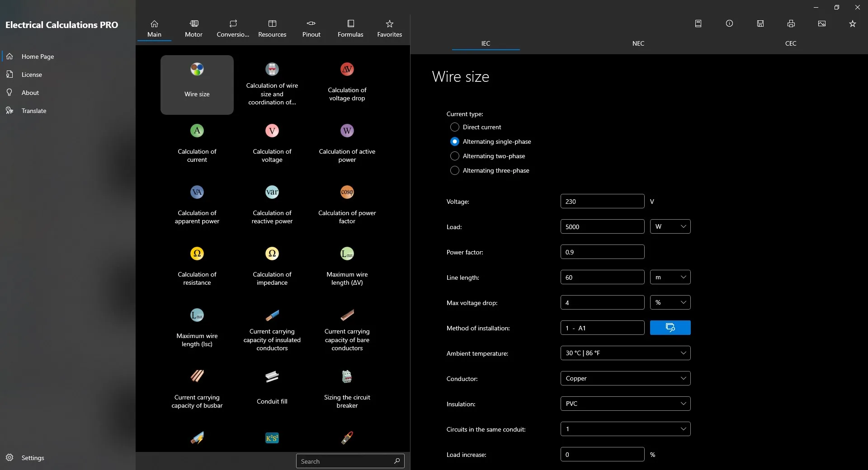This screenshot has width=868, height=470.
Task: Click the image export icon in toolbar
Action: pyautogui.click(x=822, y=23)
